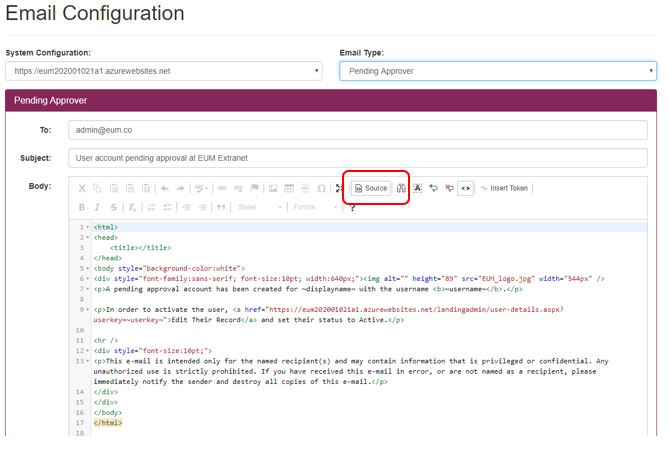The height and width of the screenshot is (450, 670).
Task: Click the Insert Link icon
Action: pyautogui.click(x=222, y=188)
